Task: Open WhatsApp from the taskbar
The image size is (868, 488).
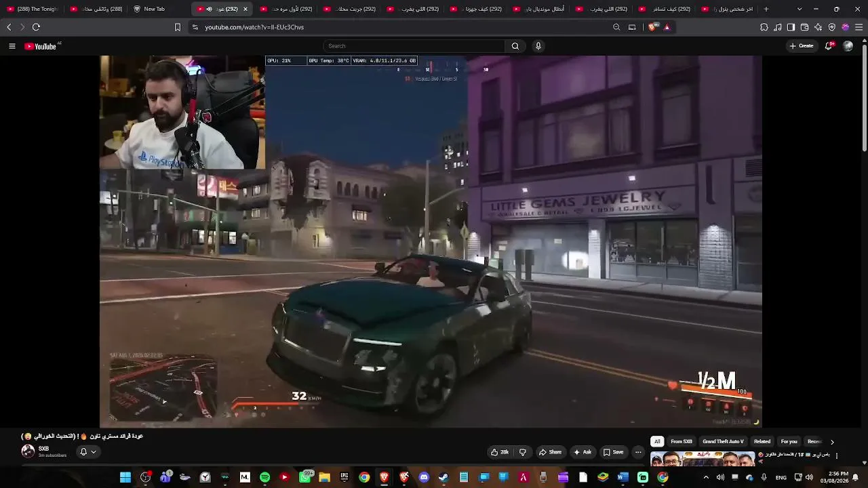Action: (304, 477)
